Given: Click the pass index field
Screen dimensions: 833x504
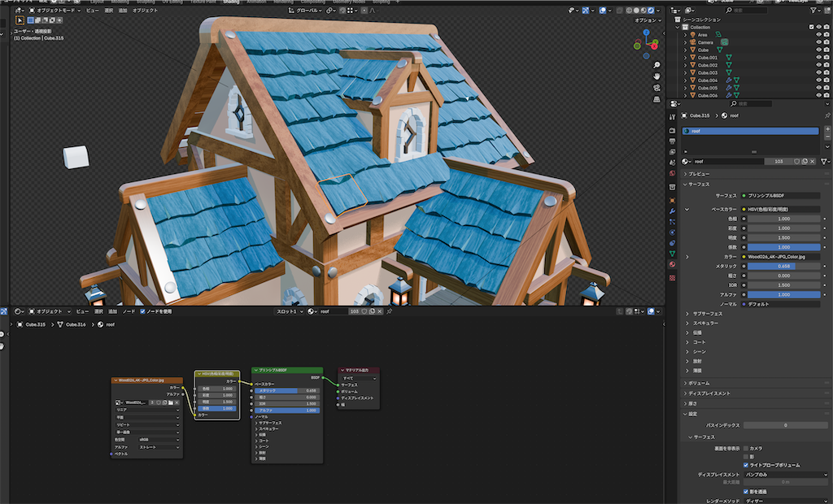Looking at the screenshot, I should tap(786, 425).
